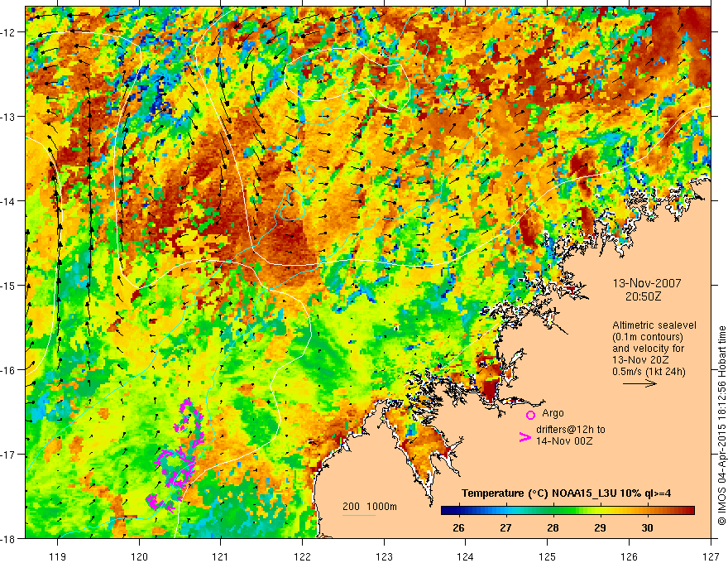This screenshot has height=563, width=728.
Task: Click latitude axis label -13
Action: click(9, 117)
